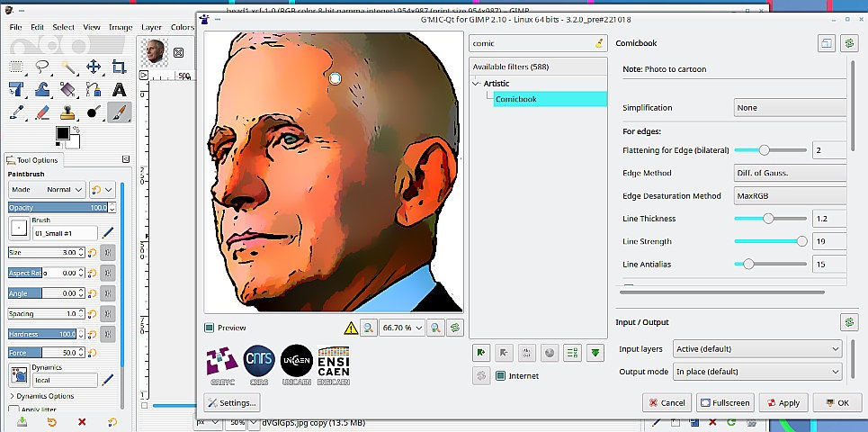868x432 pixels.
Task: Open the Simplification dropdown showing None
Action: [790, 107]
